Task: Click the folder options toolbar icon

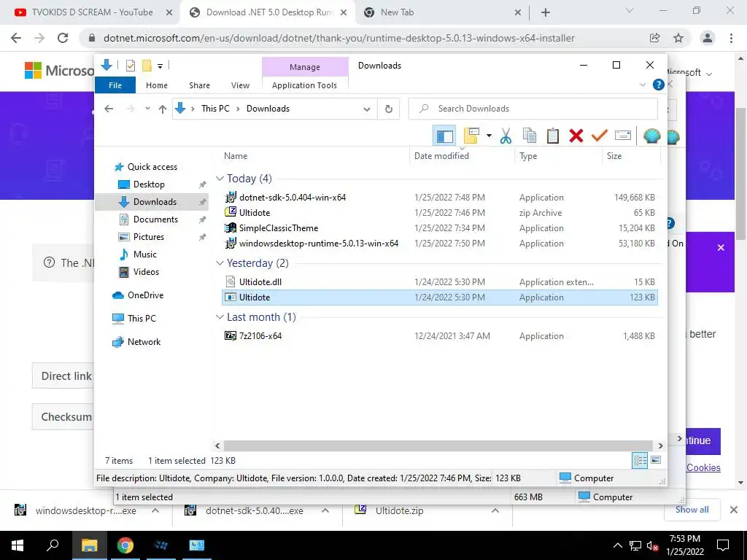Action: (471, 136)
